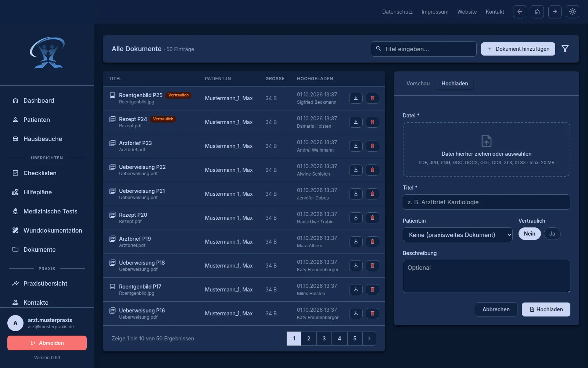This screenshot has width=588, height=368.
Task: Set Vertraulich to Ja
Action: point(552,234)
